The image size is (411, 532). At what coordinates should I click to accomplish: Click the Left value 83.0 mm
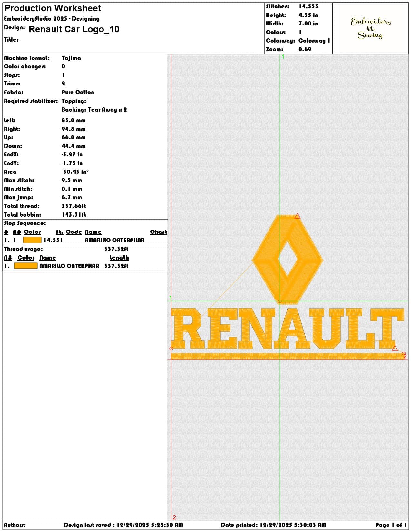pos(73,120)
